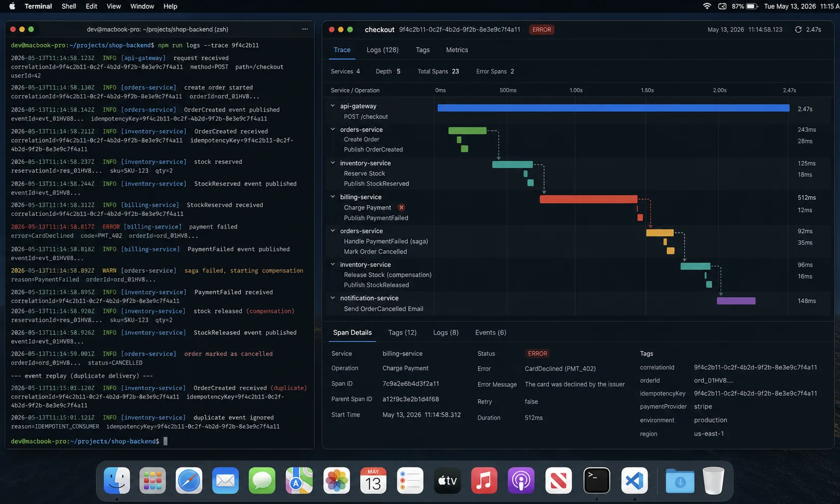The image size is (840, 504).
Task: Collapse orders-service group with Handle PaymentFailed
Action: pos(333,231)
